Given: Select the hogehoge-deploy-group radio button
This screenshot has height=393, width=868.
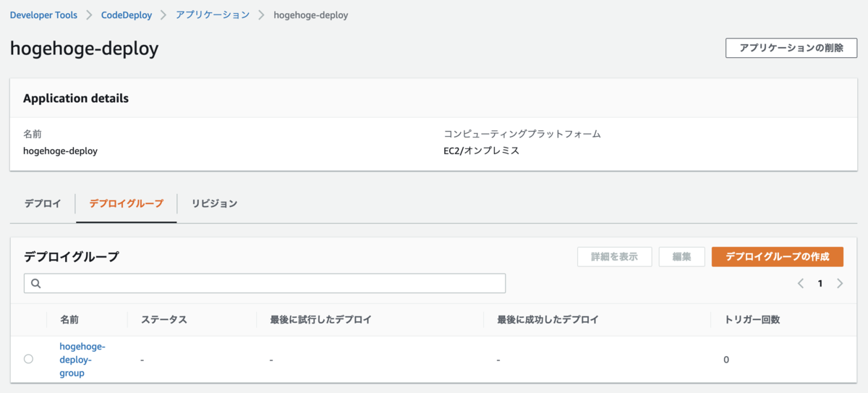Looking at the screenshot, I should pyautogui.click(x=28, y=359).
